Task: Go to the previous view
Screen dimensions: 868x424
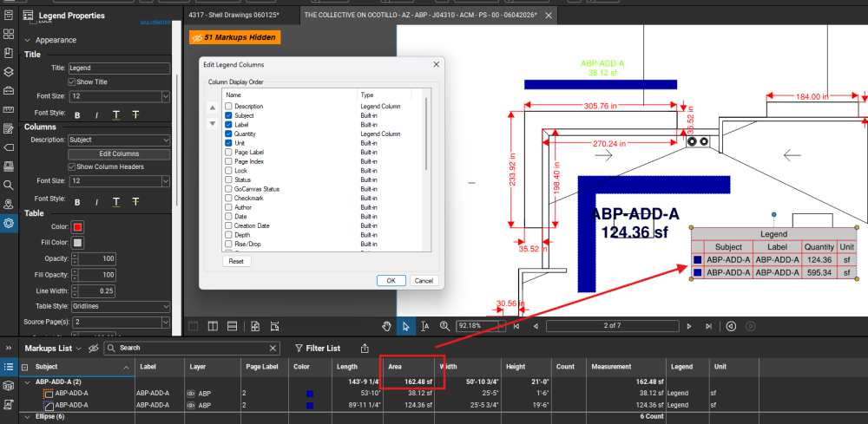Action: 731,326
